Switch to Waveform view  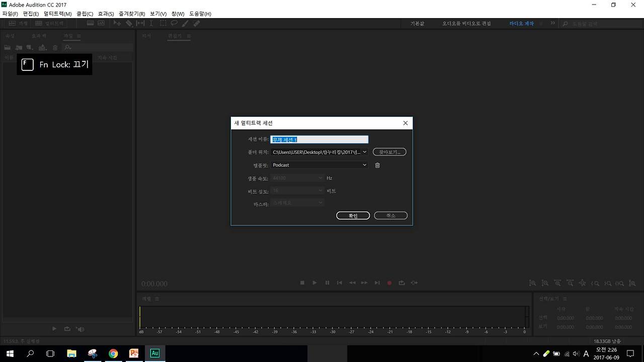pos(19,23)
